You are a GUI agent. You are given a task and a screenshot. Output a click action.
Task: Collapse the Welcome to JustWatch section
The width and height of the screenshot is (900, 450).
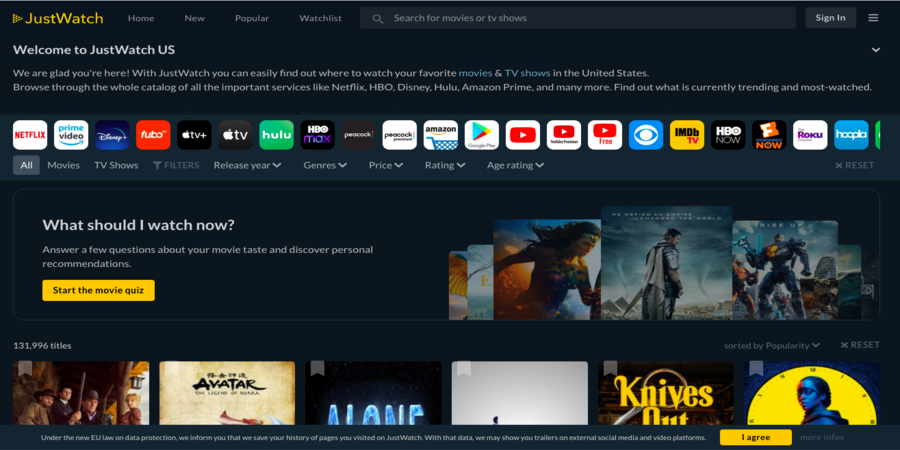[876, 50]
